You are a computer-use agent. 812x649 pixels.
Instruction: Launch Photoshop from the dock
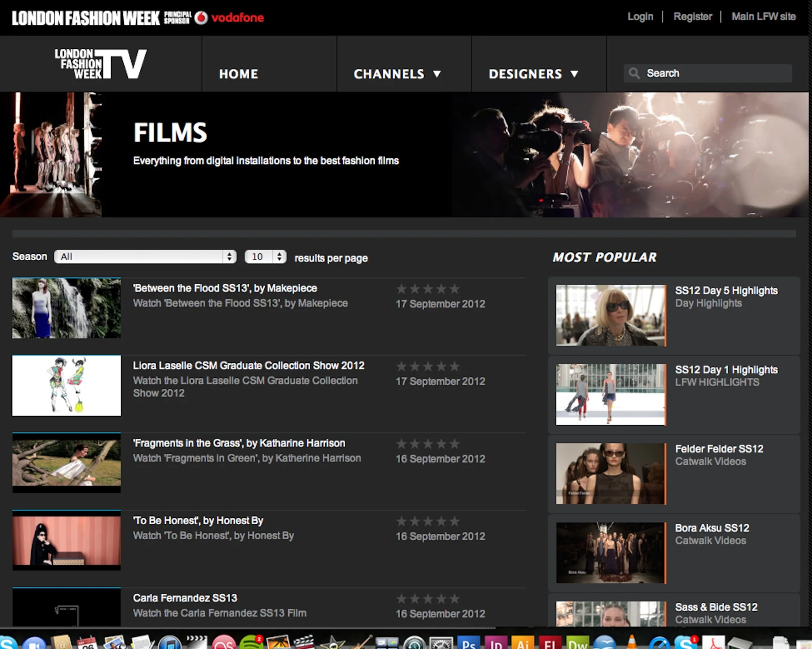[x=469, y=643]
